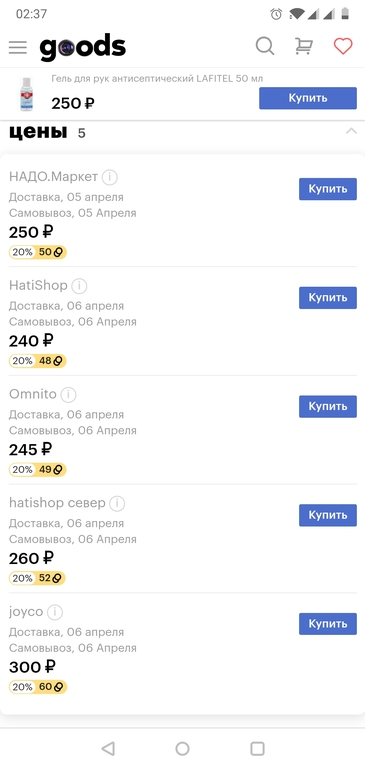The image size is (365, 770).
Task: Buy from HatiShop for 240 ₽
Action: click(328, 298)
